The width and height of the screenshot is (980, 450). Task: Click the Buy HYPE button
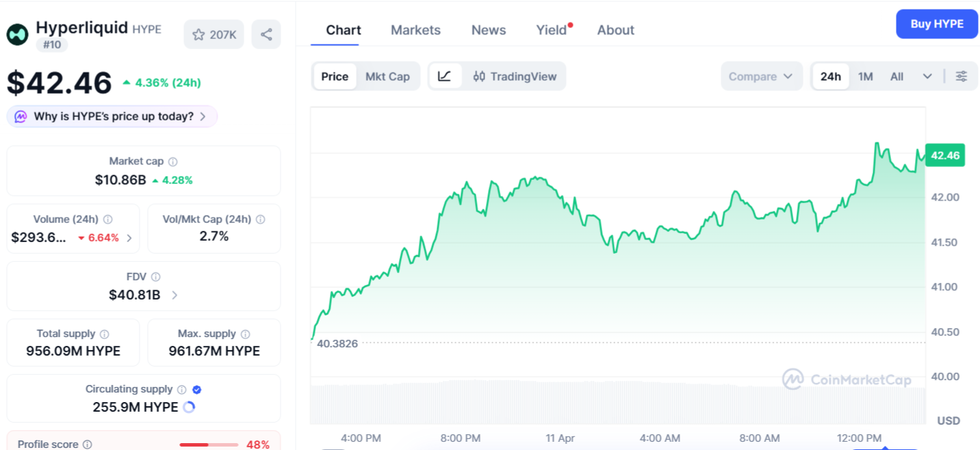tap(936, 24)
